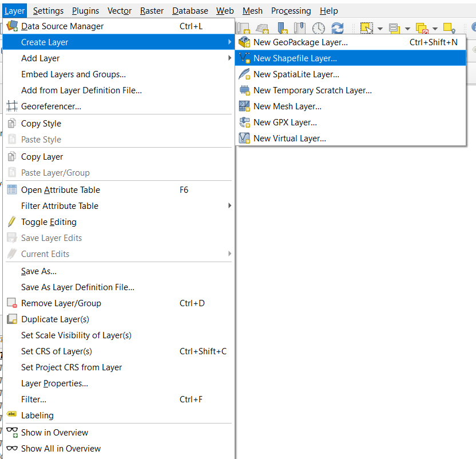
Task: Open the Processing menu in the menu bar
Action: 291,11
